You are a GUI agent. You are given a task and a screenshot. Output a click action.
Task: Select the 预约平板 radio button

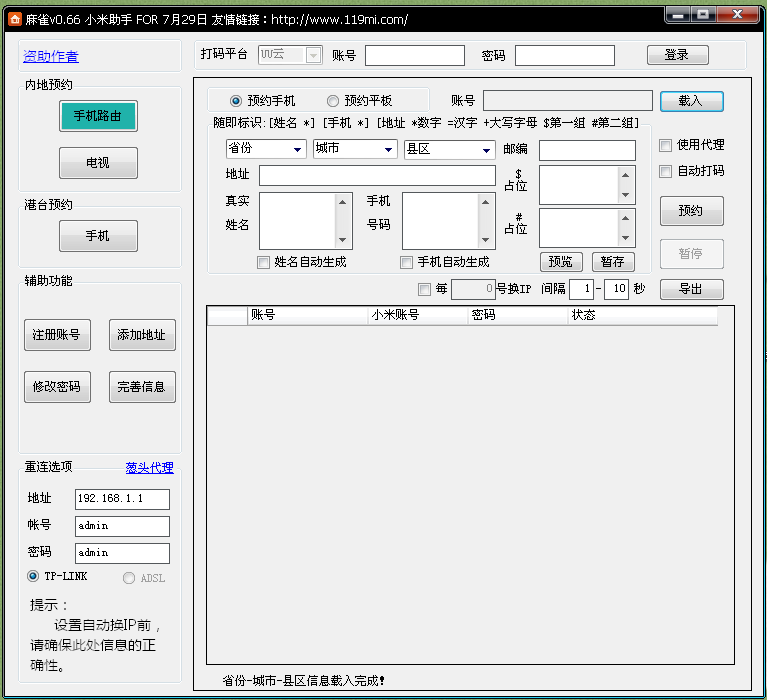333,101
